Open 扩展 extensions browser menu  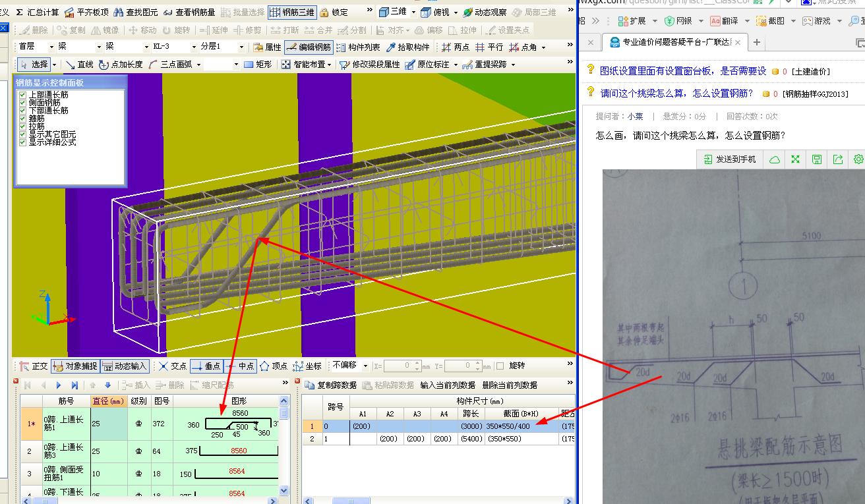pos(636,21)
